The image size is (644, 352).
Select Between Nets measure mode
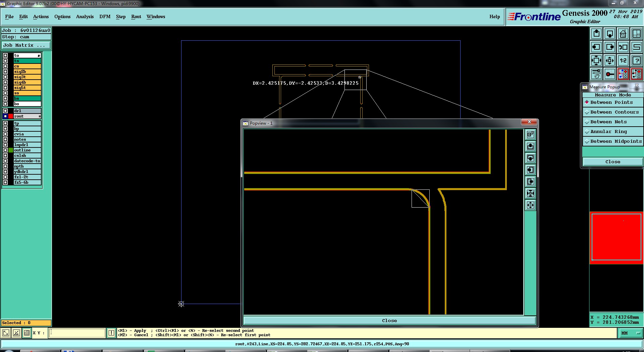pyautogui.click(x=613, y=122)
